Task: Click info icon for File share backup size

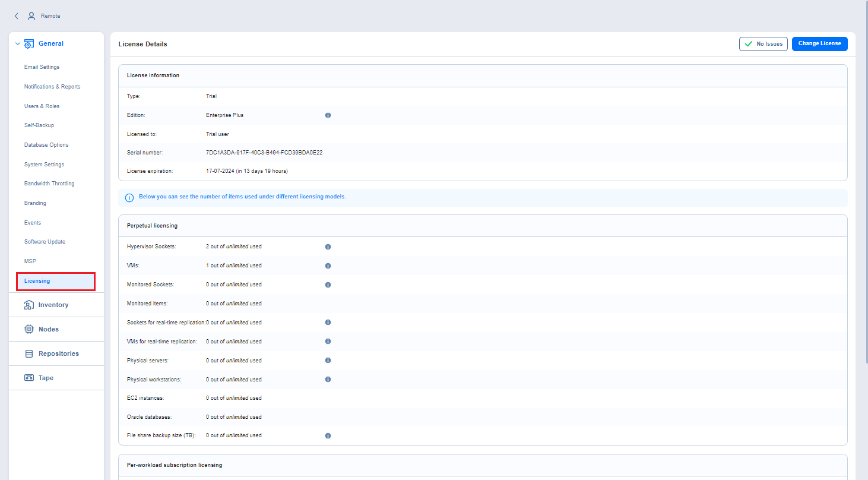Action: click(x=328, y=435)
